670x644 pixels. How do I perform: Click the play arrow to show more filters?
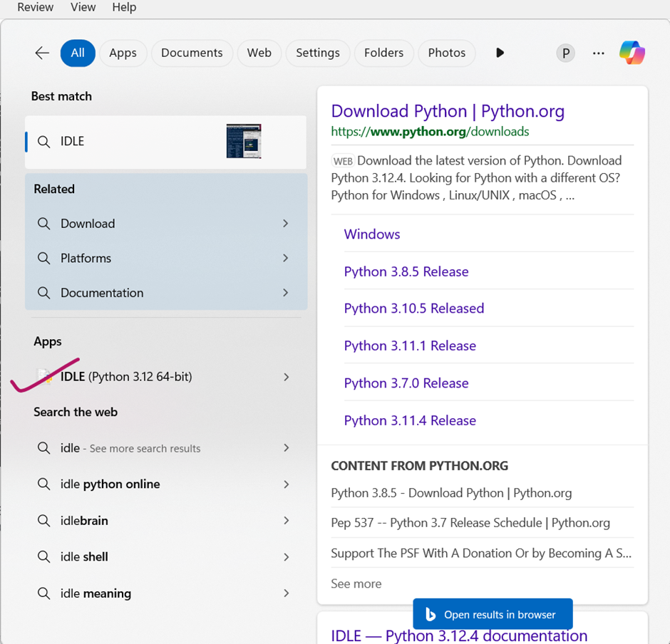click(500, 53)
